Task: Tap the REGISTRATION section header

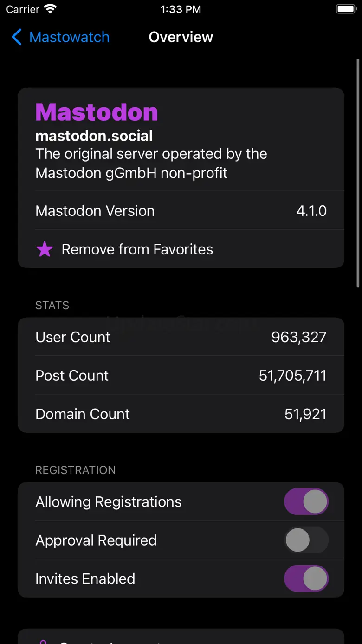Action: click(x=76, y=470)
